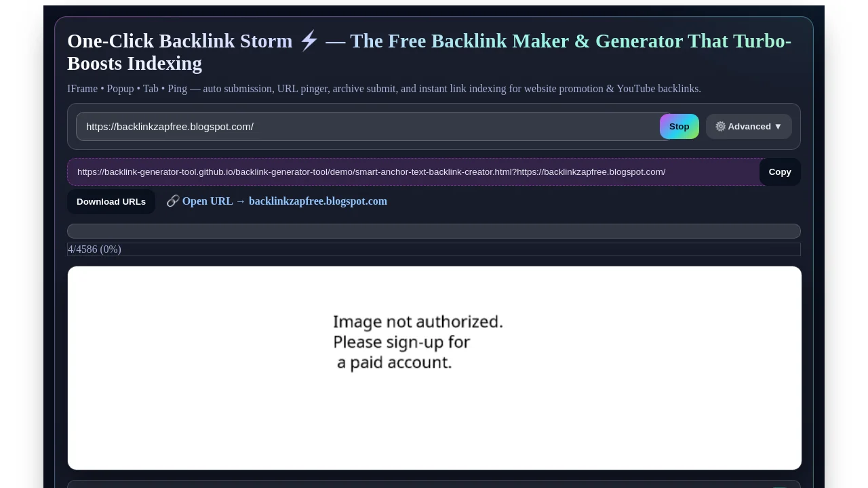868x488 pixels.
Task: Click the One-Click Backlink Storm heading
Action: click(x=429, y=52)
